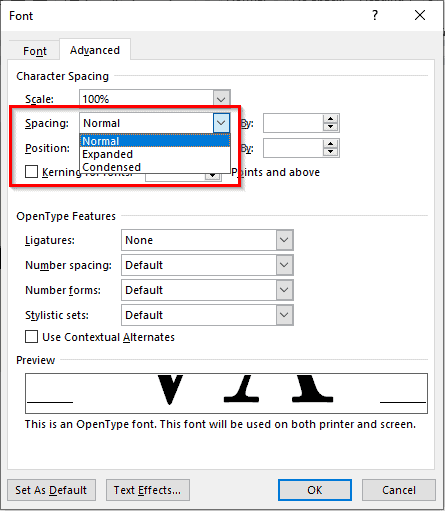Screen dimensions: 445x511
Task: Expand the Ligatures dropdown
Action: coord(284,240)
